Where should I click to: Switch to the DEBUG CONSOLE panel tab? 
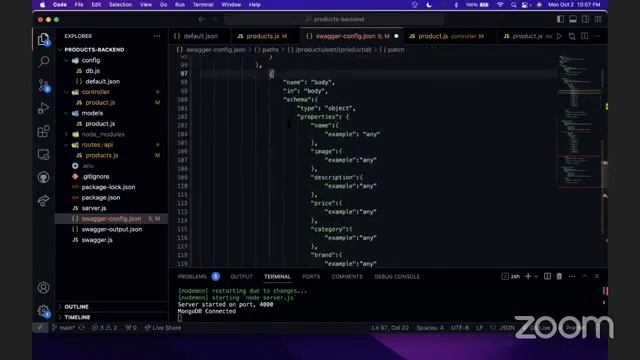point(397,276)
